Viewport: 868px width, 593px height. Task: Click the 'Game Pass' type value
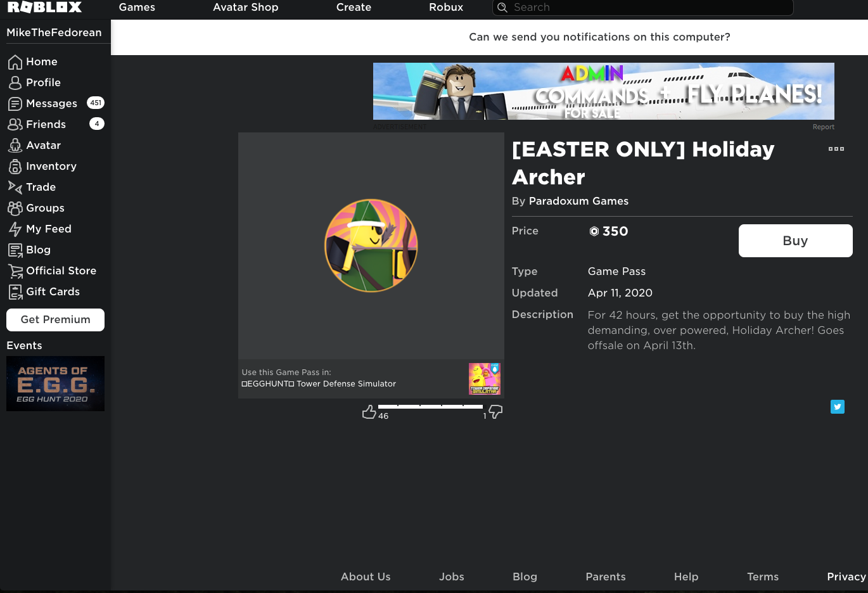(617, 271)
